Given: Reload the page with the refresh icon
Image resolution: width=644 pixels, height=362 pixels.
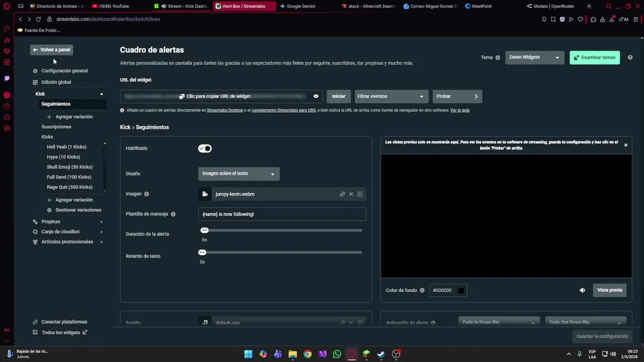Looking at the screenshot, I should [x=38, y=19].
